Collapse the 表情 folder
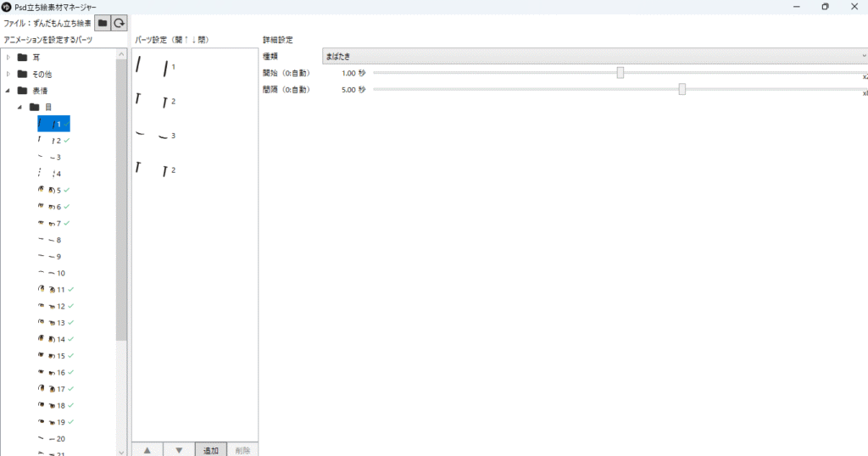 coord(9,91)
